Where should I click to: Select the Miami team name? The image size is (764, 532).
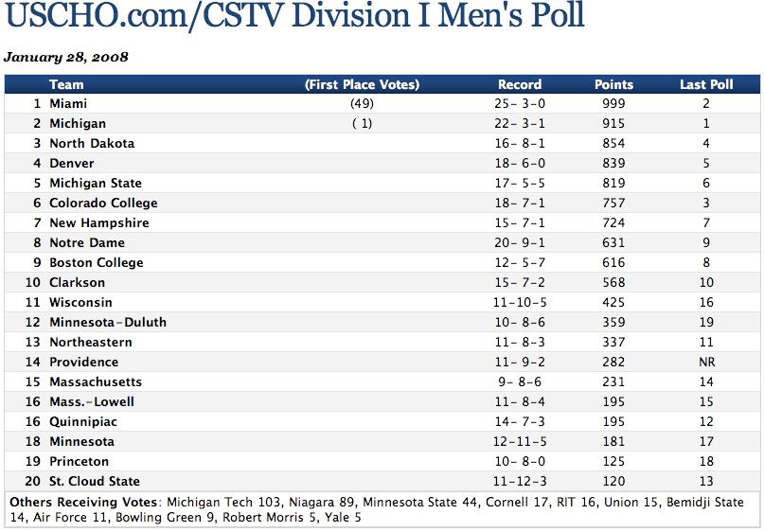(x=68, y=103)
